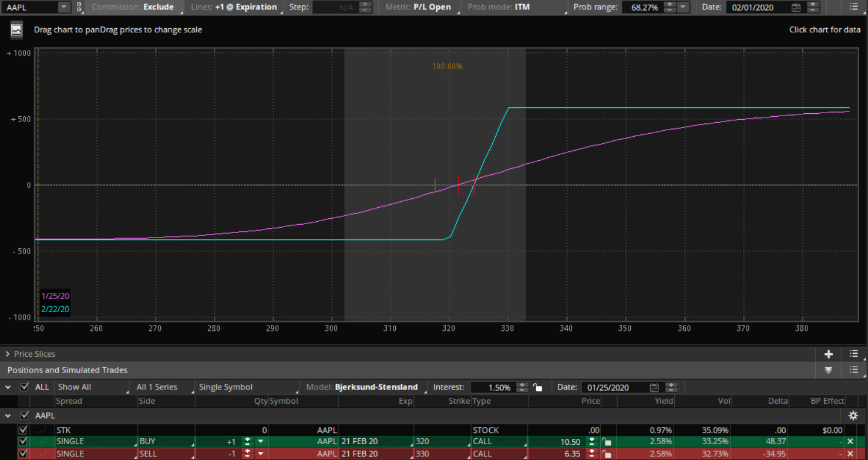
Task: Open the Show All dropdown
Action: pos(93,387)
